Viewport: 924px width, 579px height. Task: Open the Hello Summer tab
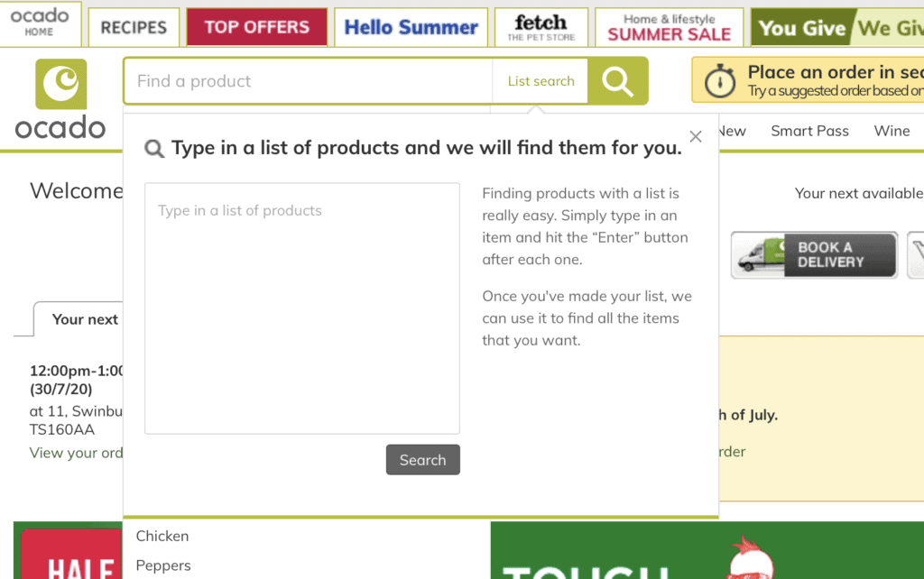411,27
